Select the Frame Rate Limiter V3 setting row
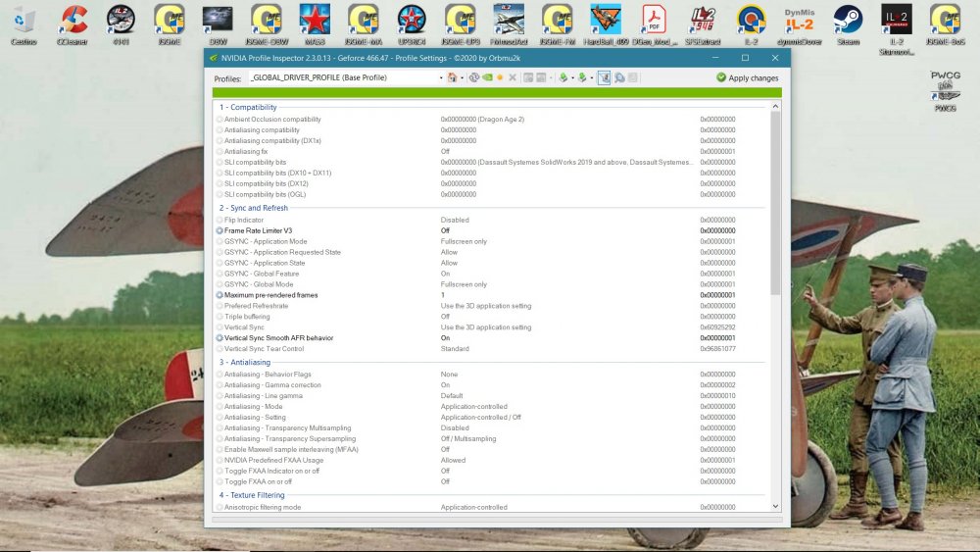The width and height of the screenshot is (980, 552). 491,230
